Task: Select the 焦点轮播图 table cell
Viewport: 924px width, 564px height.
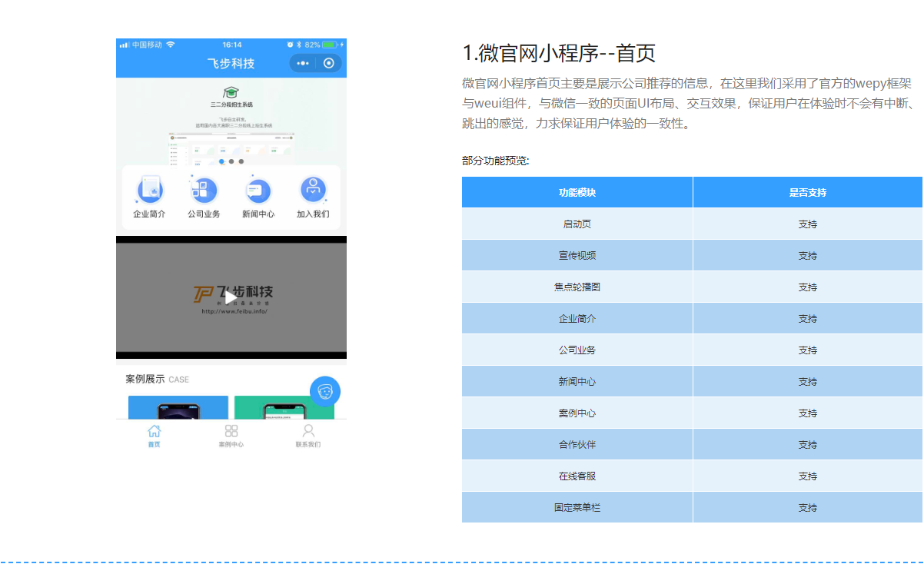Action: [577, 287]
